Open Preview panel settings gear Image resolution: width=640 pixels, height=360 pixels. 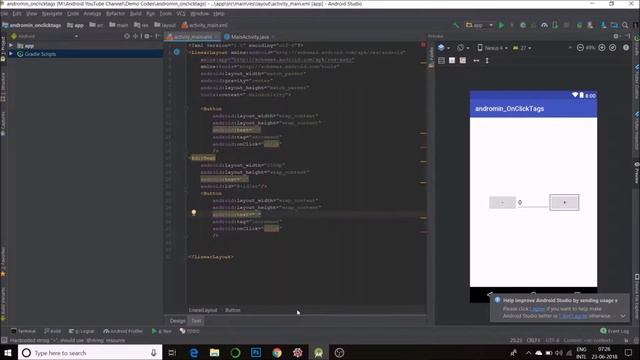click(616, 36)
